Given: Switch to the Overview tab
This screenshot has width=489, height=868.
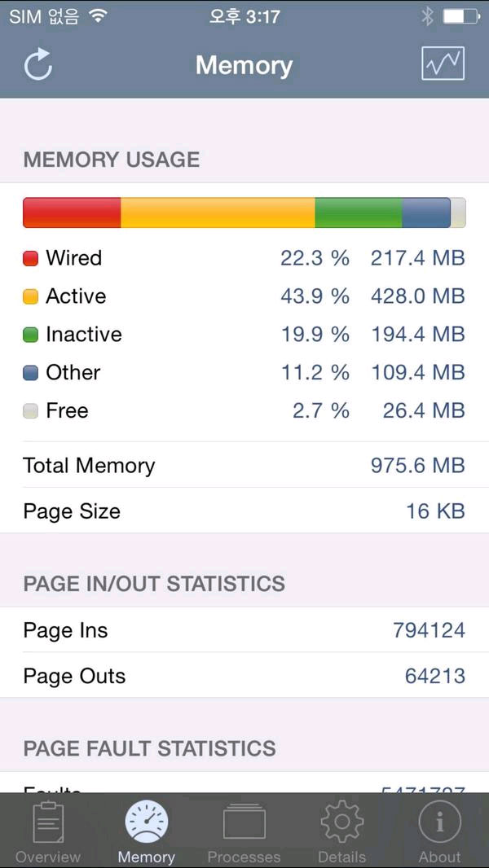Looking at the screenshot, I should tap(48, 831).
